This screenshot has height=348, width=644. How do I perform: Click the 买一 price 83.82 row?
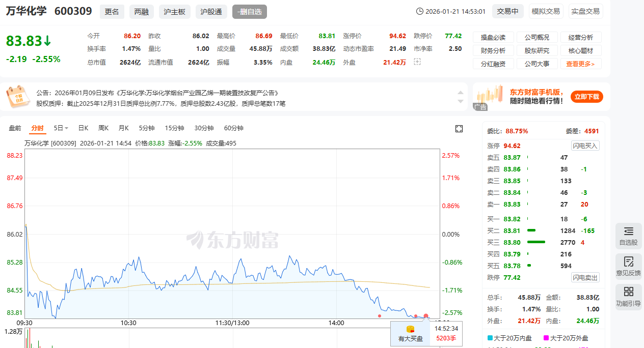coord(544,219)
